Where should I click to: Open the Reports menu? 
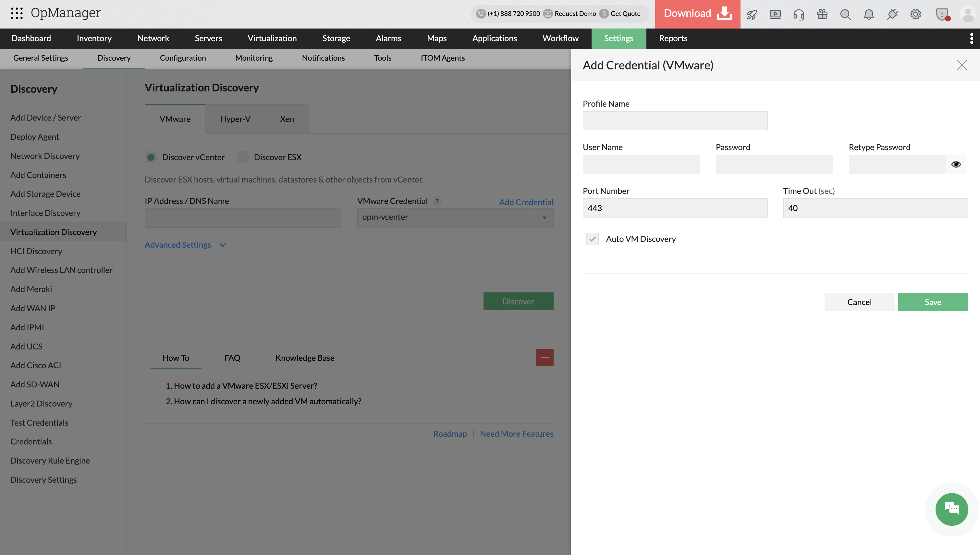[673, 39]
